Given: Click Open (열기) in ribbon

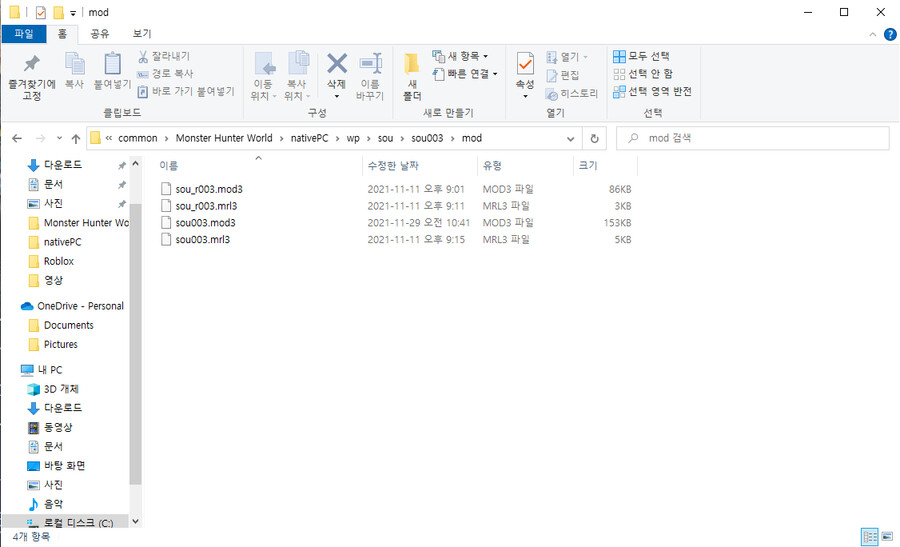Looking at the screenshot, I should tap(567, 57).
